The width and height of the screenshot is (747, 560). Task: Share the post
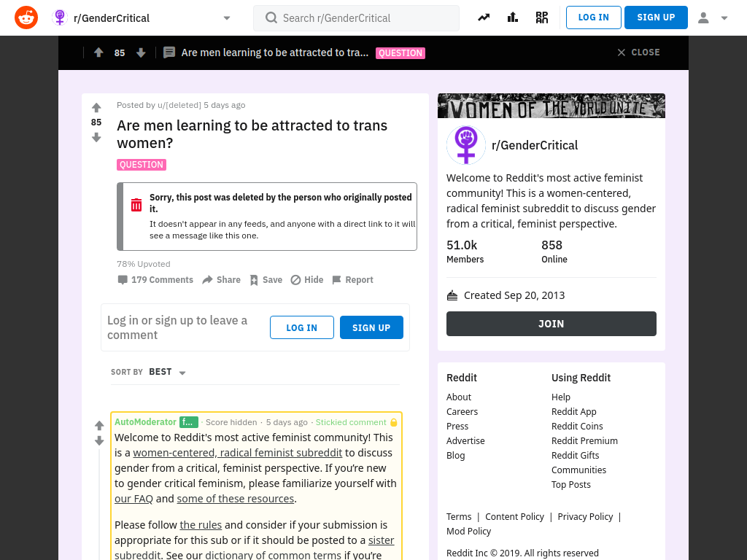221,280
